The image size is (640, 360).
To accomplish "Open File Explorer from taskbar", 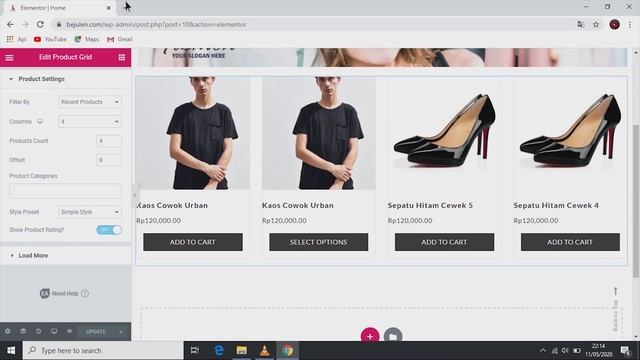I will 242,350.
